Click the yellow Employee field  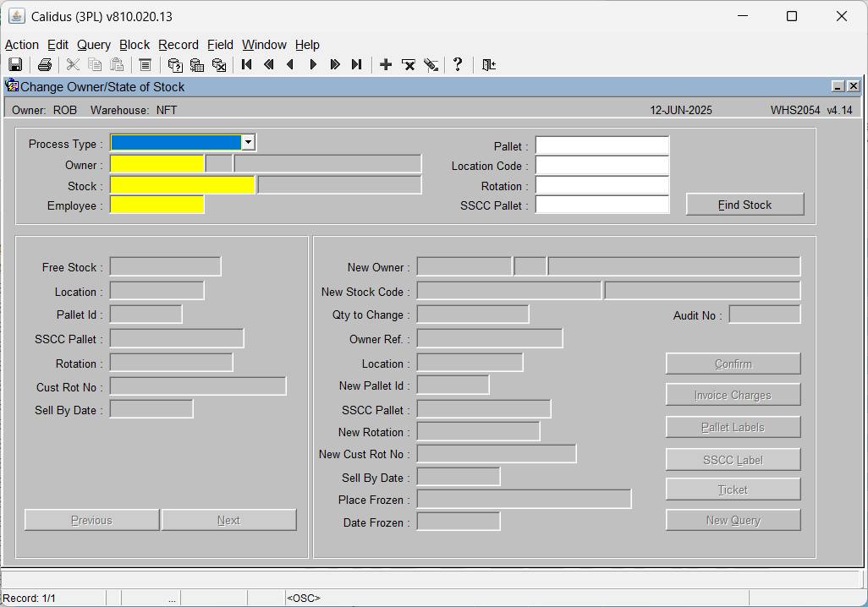(x=157, y=205)
